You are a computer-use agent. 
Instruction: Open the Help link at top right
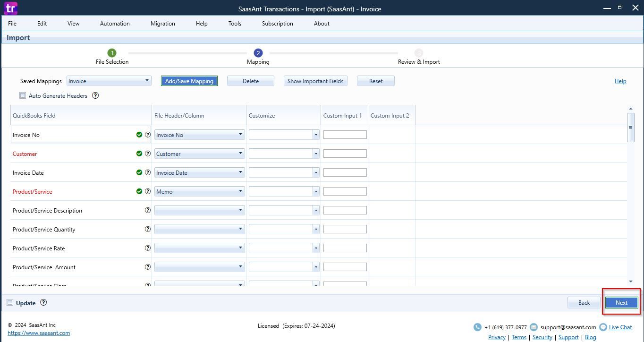pyautogui.click(x=620, y=81)
